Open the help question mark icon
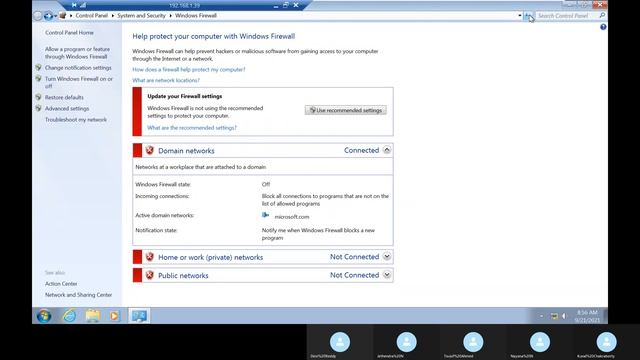 pyautogui.click(x=603, y=27)
